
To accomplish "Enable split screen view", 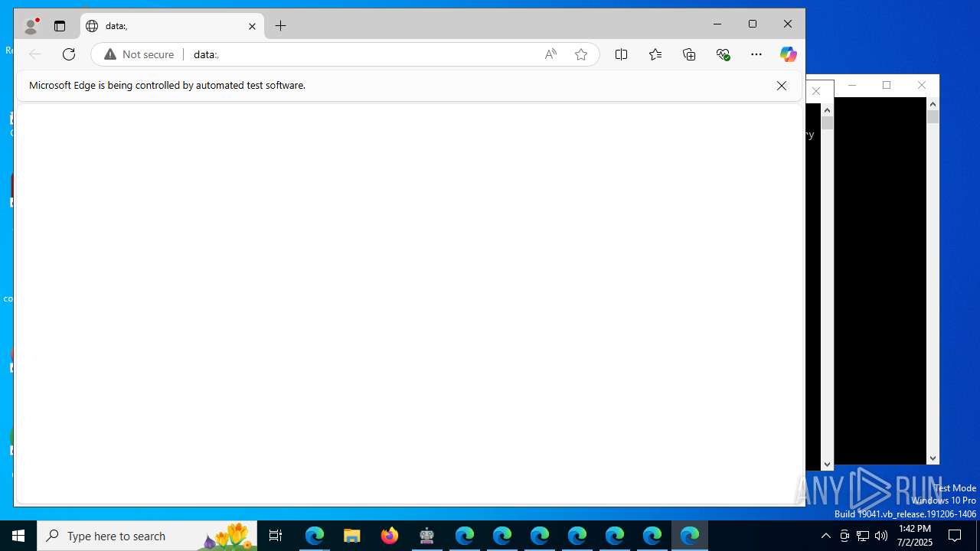I will coord(622,54).
